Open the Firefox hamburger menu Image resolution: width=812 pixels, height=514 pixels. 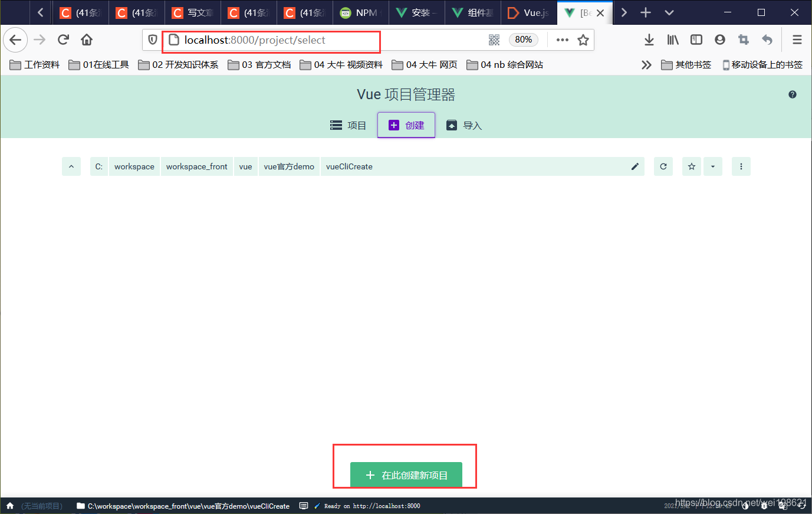797,40
